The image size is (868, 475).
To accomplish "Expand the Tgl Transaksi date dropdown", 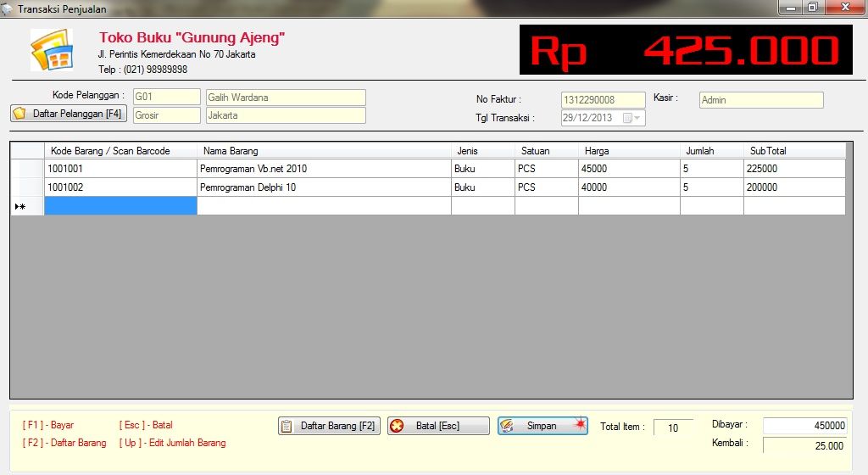I will pos(636,119).
